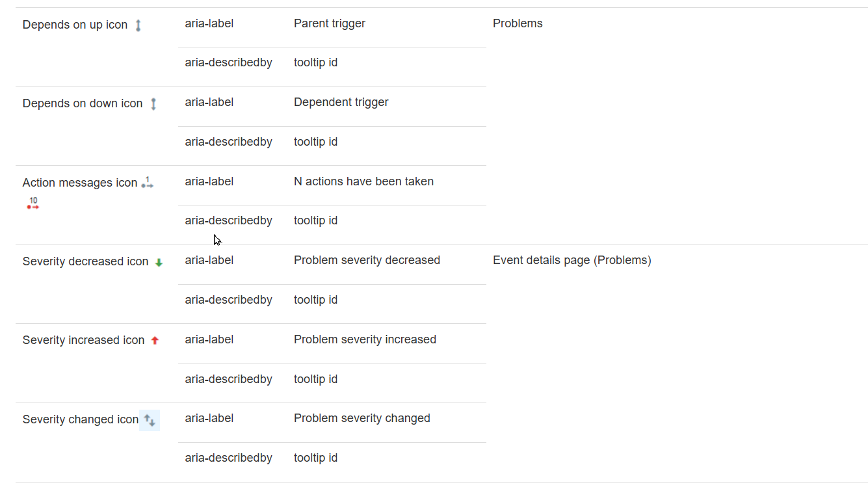Click the 'Problems' location cell
Screen dimensions: 868x489
(x=518, y=23)
